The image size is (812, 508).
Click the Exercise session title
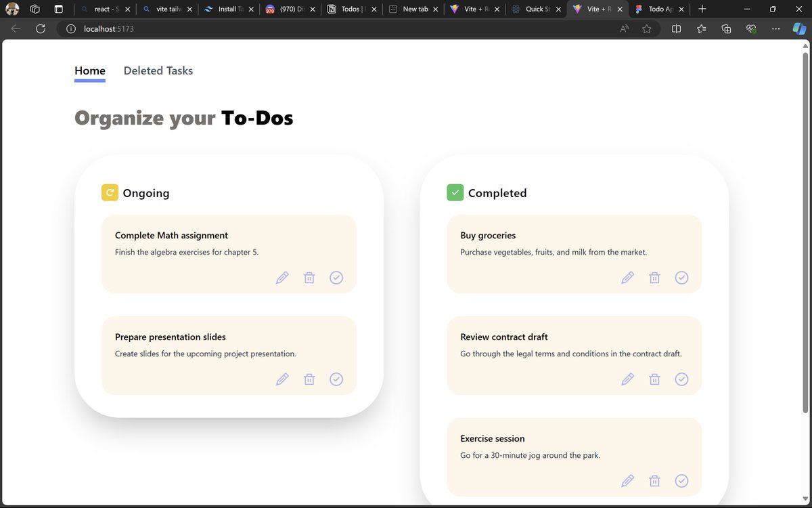pyautogui.click(x=493, y=439)
